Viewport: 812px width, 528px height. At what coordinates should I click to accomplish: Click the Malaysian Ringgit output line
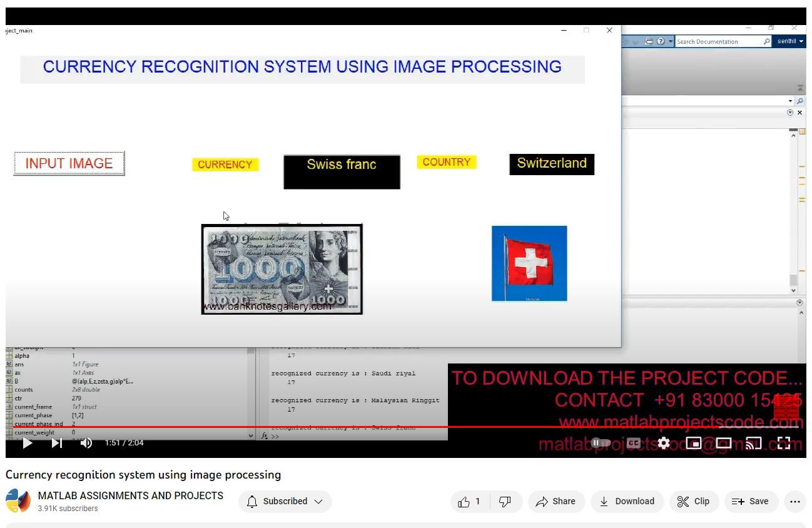355,400
